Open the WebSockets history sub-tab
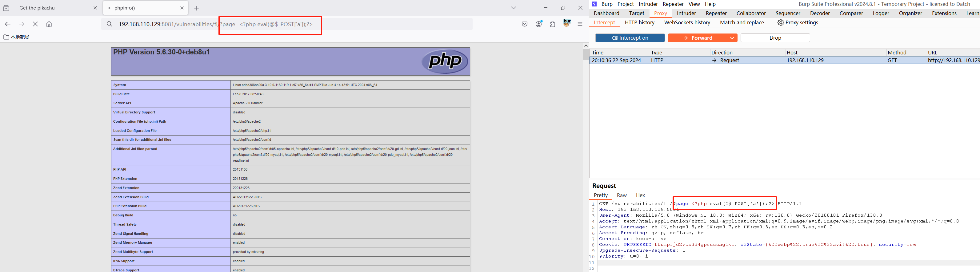This screenshot has height=272, width=980. (x=687, y=22)
